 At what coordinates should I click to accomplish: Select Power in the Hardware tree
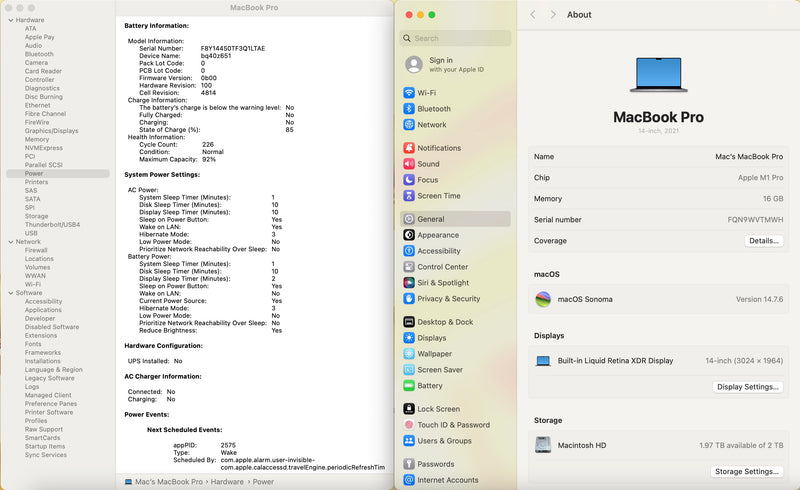click(x=58, y=174)
